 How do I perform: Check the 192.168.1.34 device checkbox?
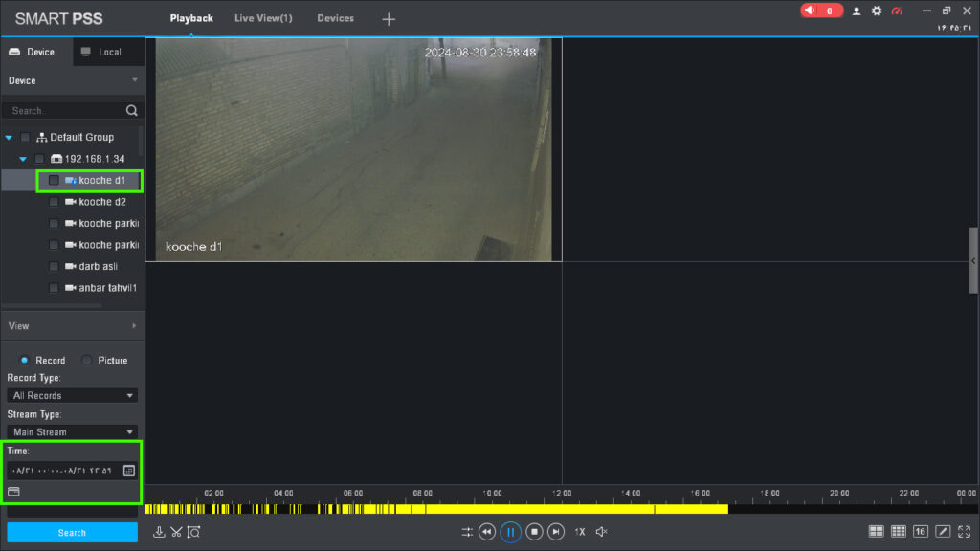pyautogui.click(x=39, y=159)
